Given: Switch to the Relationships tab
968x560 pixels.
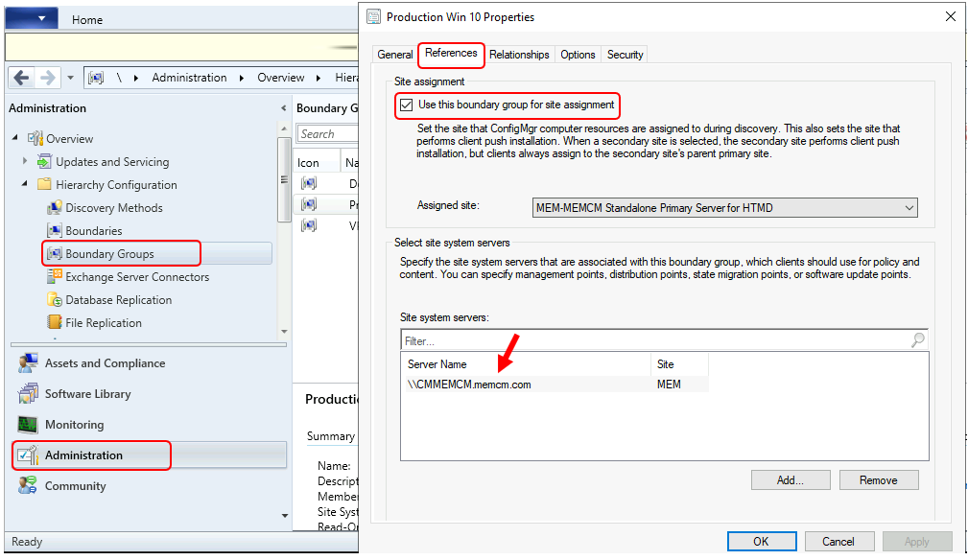Looking at the screenshot, I should 519,55.
